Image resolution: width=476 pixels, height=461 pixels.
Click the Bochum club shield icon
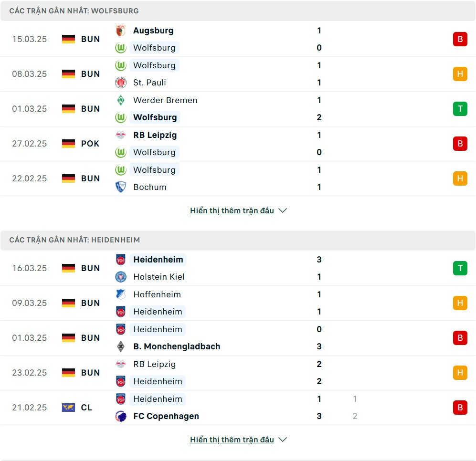click(x=120, y=187)
